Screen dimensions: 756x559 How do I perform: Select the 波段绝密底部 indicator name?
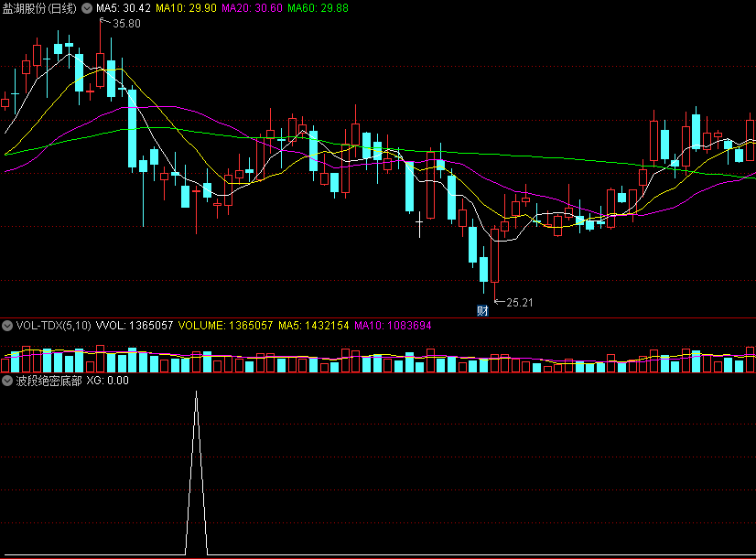pyautogui.click(x=49, y=381)
